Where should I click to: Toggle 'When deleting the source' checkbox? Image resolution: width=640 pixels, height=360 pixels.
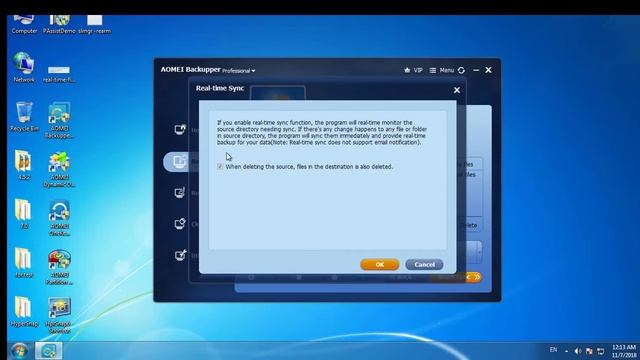click(220, 167)
